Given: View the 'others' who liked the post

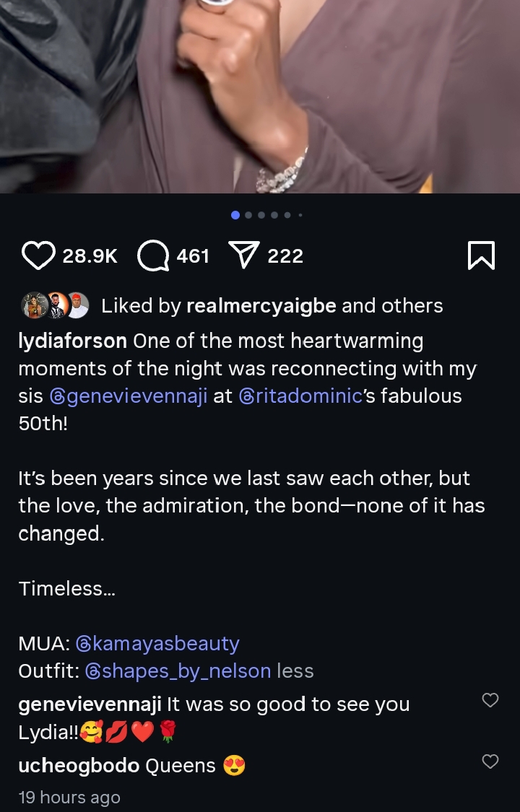Looking at the screenshot, I should click(x=412, y=305).
